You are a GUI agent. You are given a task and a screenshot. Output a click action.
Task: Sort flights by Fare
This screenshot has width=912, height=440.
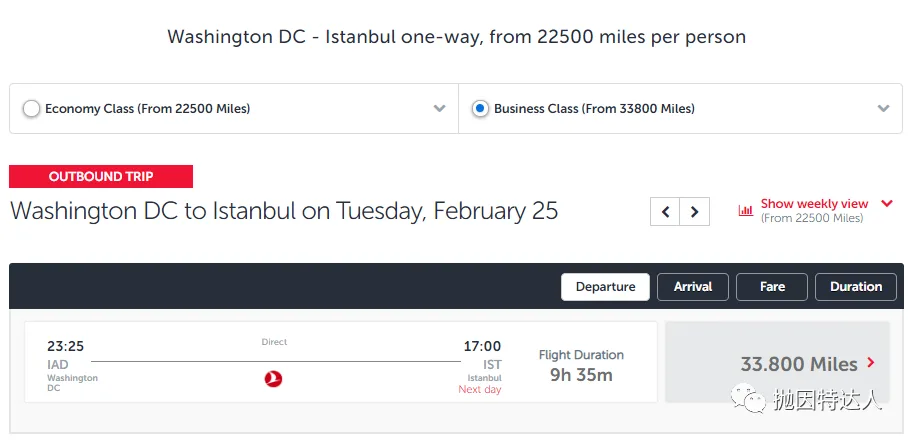772,287
